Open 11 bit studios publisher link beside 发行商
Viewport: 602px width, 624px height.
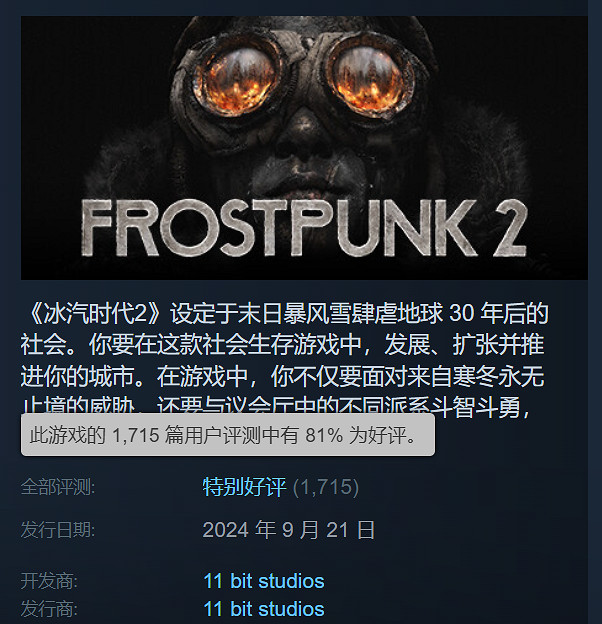pos(264,609)
